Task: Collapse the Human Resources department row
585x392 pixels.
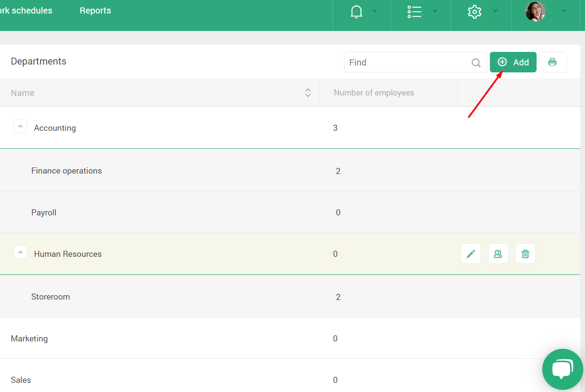Action: [21, 252]
